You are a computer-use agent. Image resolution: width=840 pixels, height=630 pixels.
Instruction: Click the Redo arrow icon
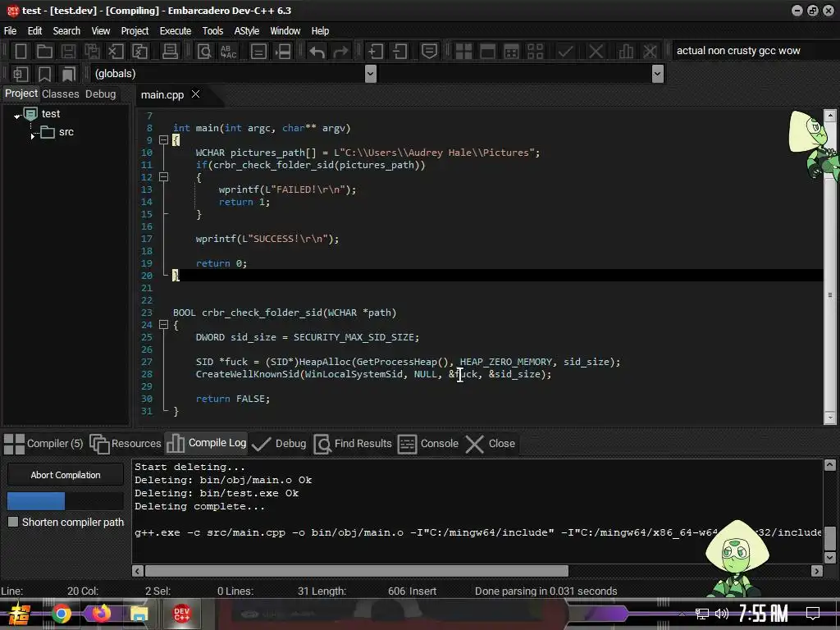click(x=340, y=52)
